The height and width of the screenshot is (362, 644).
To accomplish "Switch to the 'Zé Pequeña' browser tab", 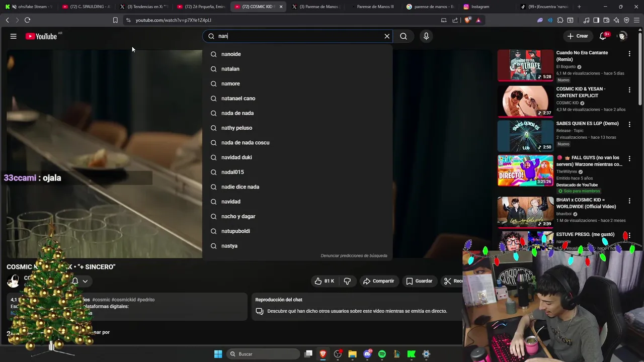I will tap(201, 7).
